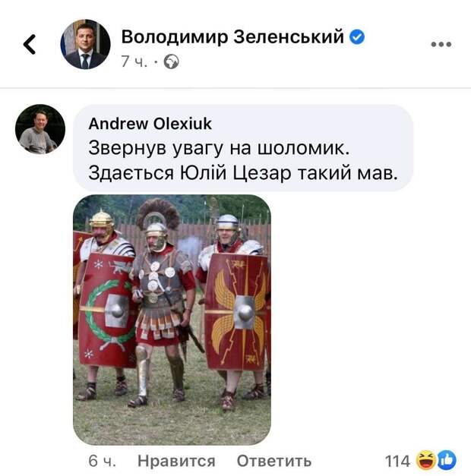This screenshot has height=476, width=471.
Task: Click the globe public-privacy icon
Action: [x=172, y=61]
